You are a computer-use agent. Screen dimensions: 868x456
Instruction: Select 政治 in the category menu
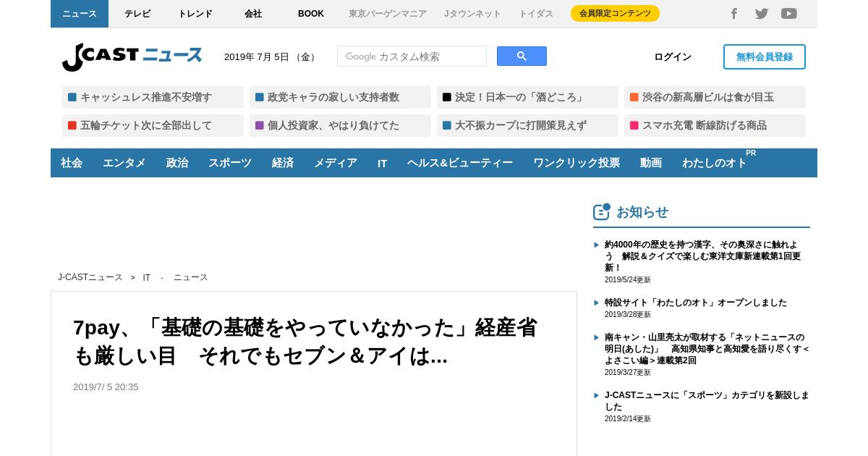coord(177,163)
